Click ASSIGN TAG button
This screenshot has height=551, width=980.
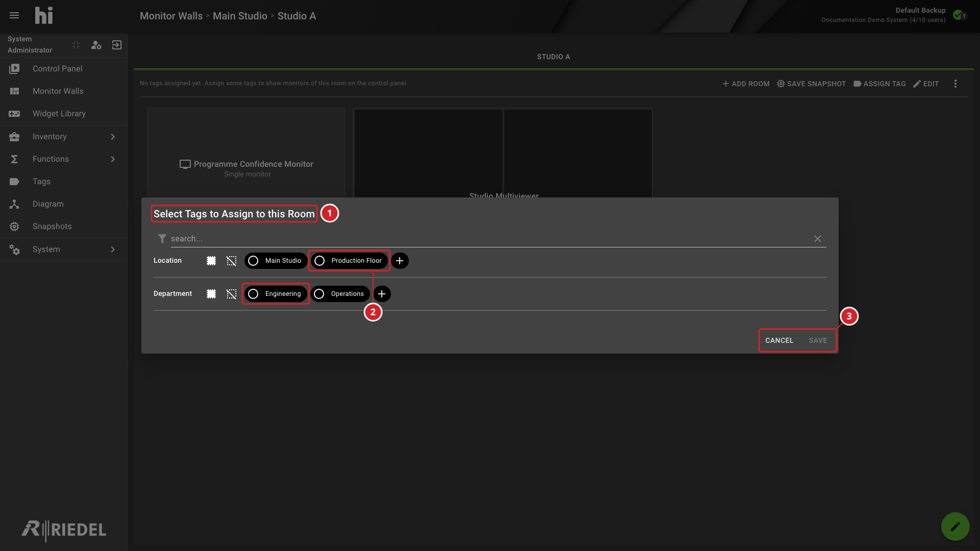879,84
